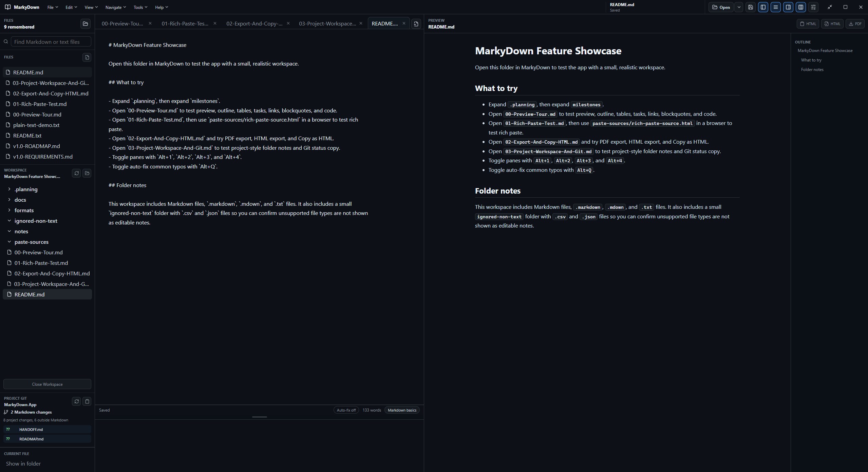The width and height of the screenshot is (868, 472).
Task: Open the dropdown arrow next to Open
Action: [739, 7]
